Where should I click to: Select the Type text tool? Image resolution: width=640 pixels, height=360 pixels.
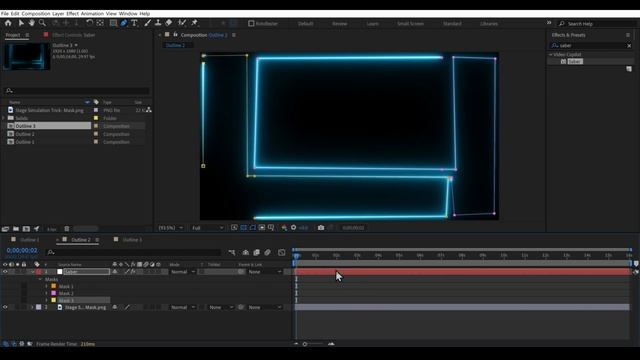pos(134,23)
